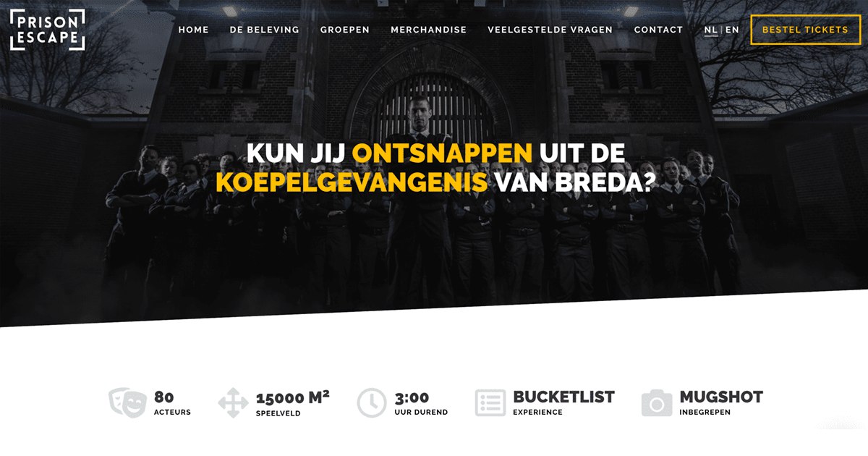Click the camera mugshot icon
This screenshot has width=868, height=456.
click(656, 403)
